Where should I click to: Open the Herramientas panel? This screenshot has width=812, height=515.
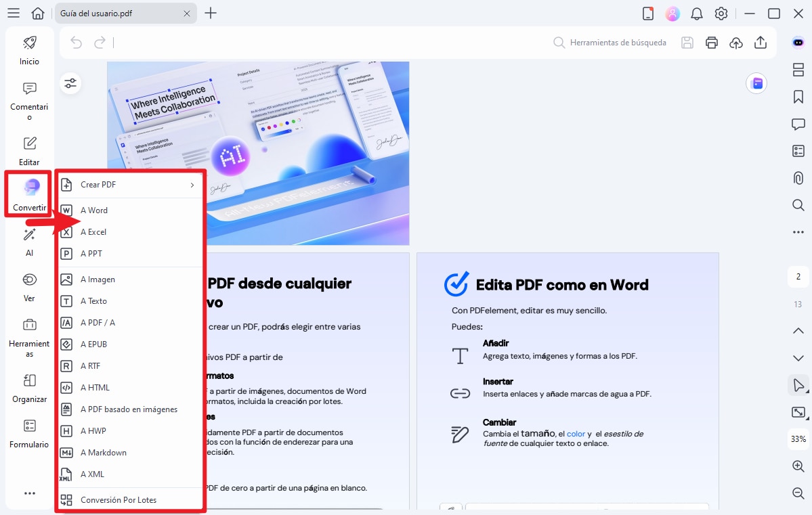point(28,335)
